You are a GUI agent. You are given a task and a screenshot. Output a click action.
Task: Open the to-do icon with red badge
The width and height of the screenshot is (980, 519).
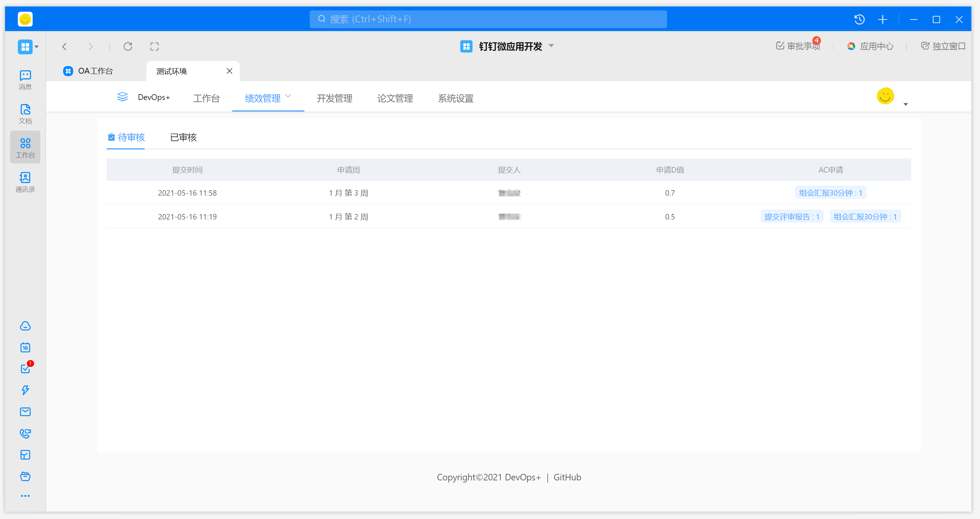25,368
